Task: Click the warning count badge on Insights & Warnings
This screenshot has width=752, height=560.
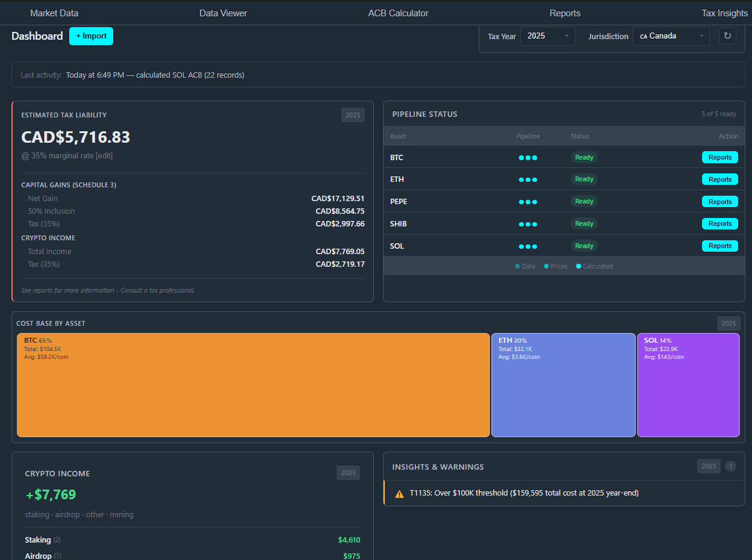Action: click(730, 466)
